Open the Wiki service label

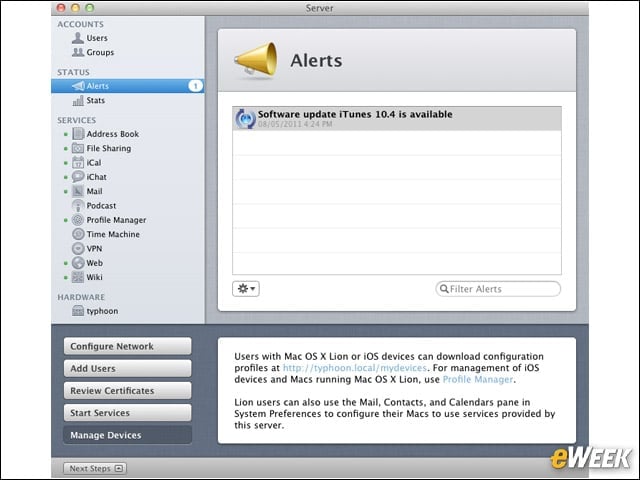click(94, 277)
